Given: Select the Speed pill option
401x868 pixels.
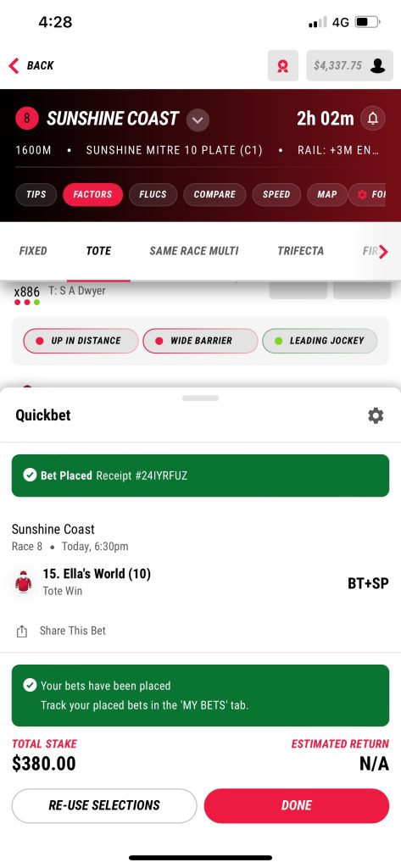Looking at the screenshot, I should tap(276, 194).
